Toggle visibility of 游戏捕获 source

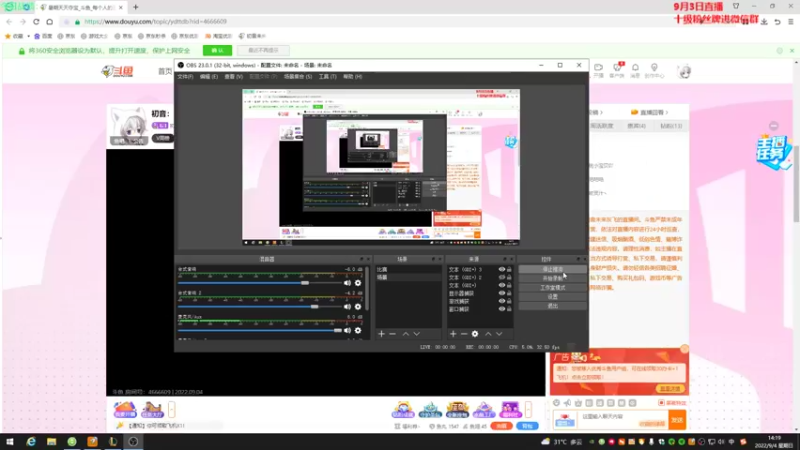coord(502,301)
